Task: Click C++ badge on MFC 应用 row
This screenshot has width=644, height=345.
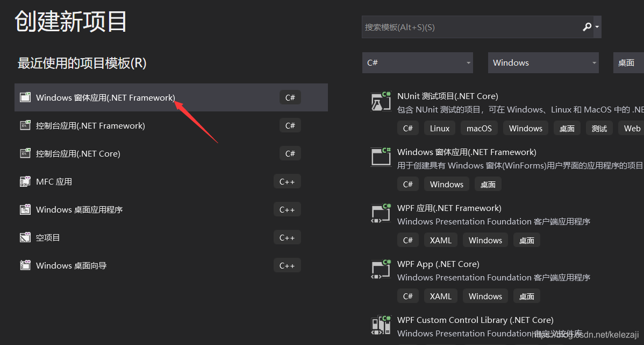Action: coord(287,181)
